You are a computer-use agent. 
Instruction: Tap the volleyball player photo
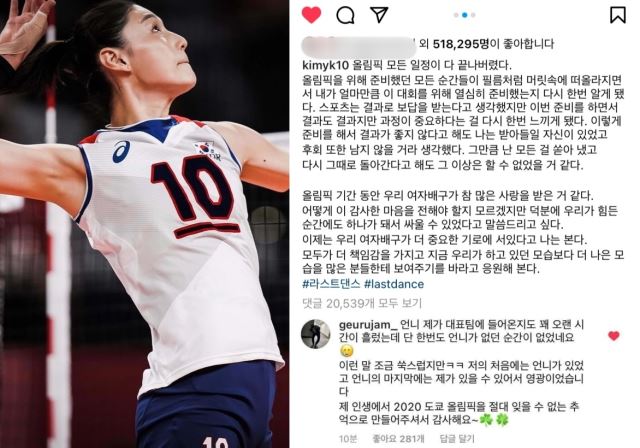144,224
